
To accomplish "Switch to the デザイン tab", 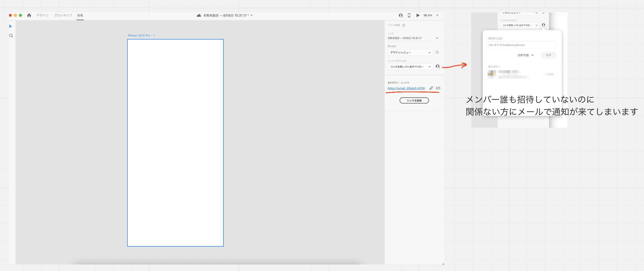I will 42,15.
